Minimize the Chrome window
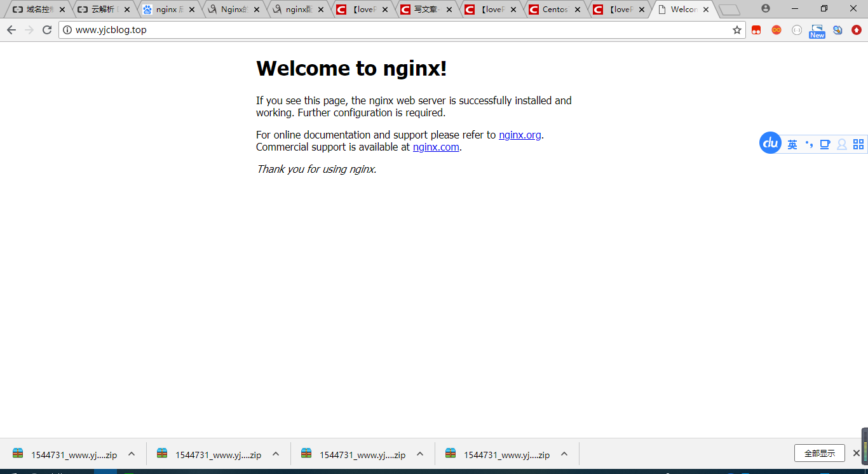Viewport: 868px width, 474px height. [795, 8]
